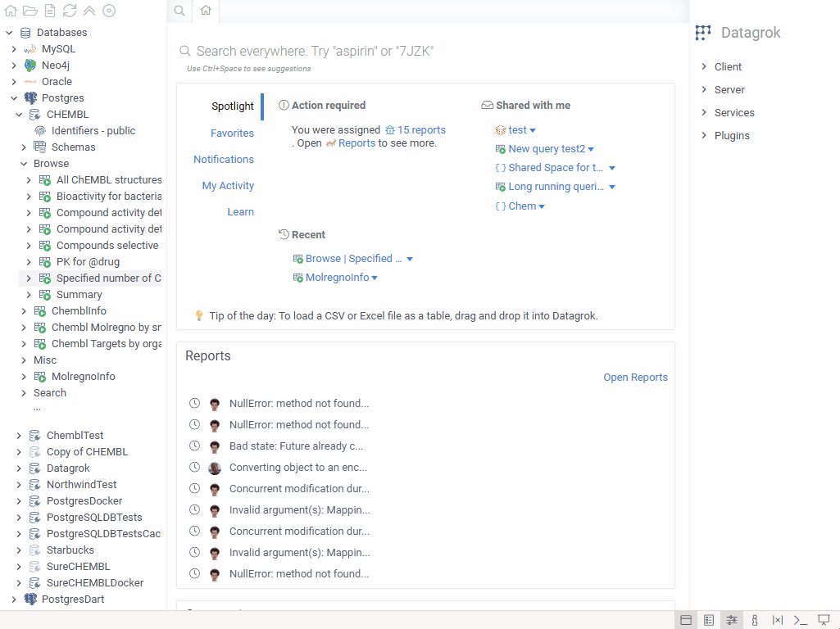Click the magnifier search tab icon

point(179,11)
